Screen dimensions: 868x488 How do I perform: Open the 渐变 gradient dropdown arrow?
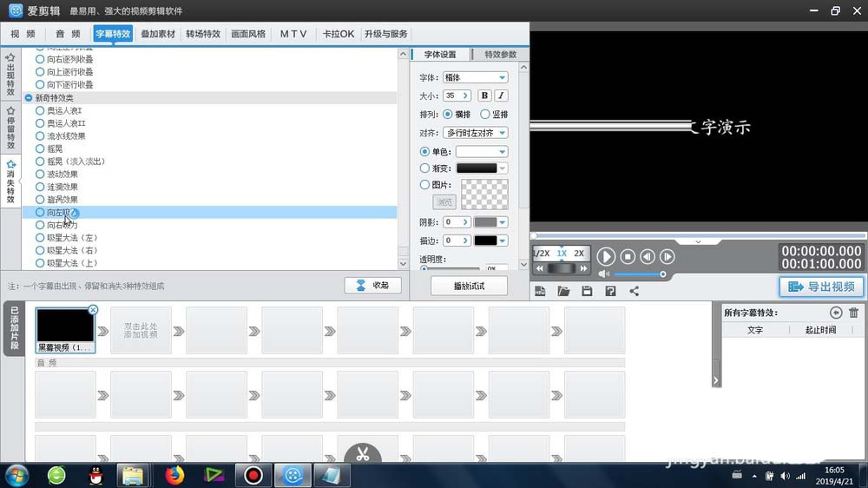pos(502,168)
